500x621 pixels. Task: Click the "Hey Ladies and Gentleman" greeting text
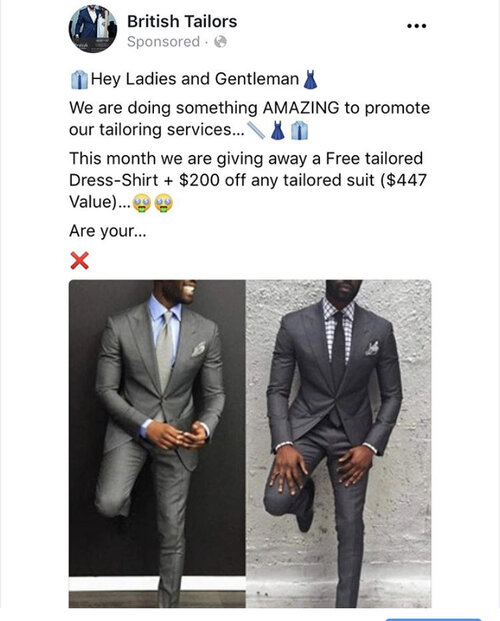[195, 79]
